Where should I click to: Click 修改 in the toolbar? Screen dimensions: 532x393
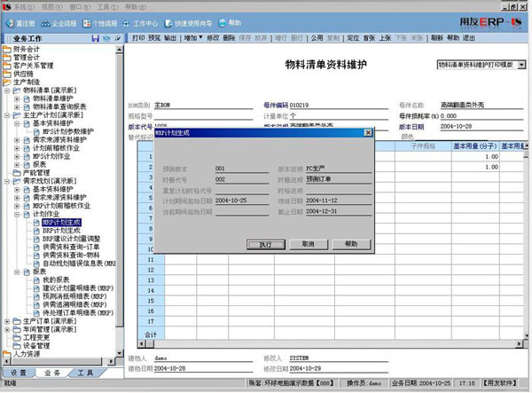coord(213,38)
